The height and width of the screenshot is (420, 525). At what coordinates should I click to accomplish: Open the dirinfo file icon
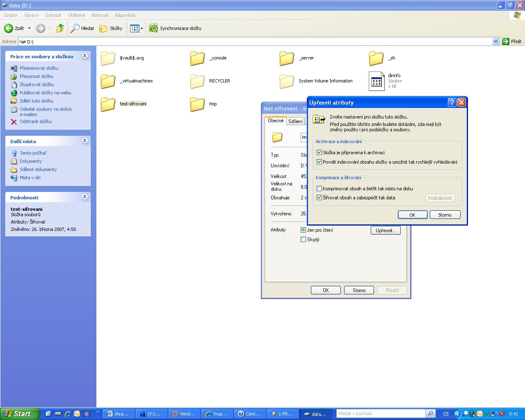click(x=376, y=81)
